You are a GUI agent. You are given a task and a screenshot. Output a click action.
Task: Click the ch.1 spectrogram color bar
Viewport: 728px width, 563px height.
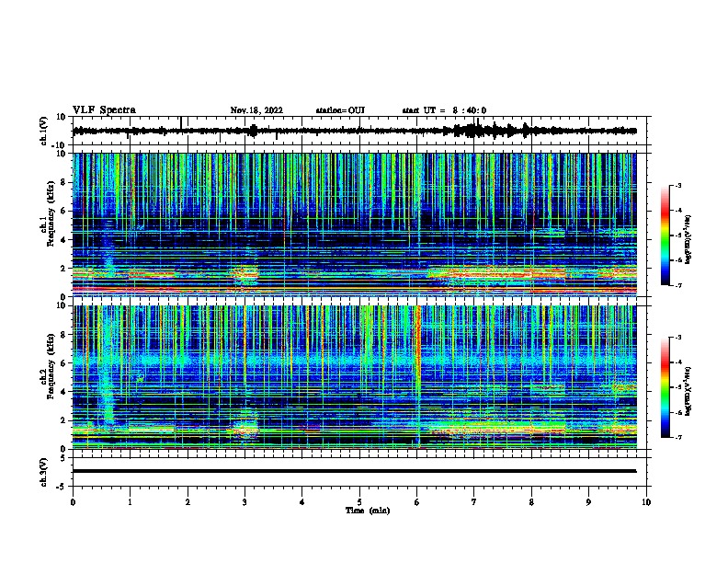pyautogui.click(x=665, y=236)
